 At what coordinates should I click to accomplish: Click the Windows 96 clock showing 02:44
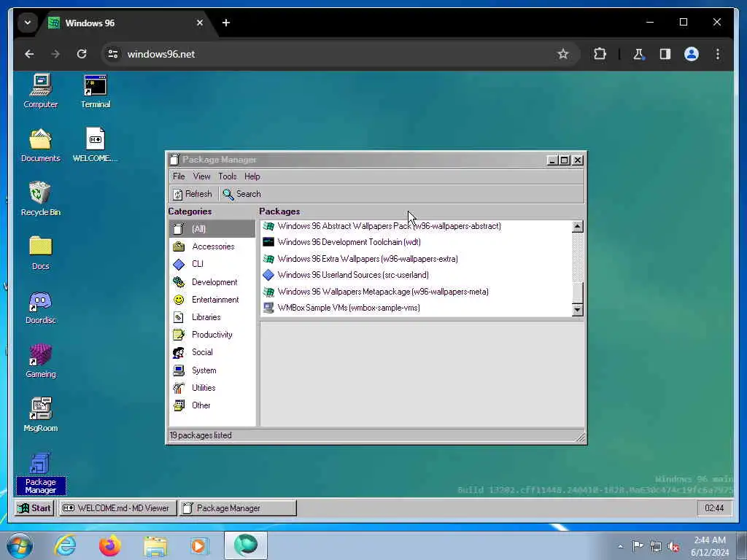713,508
